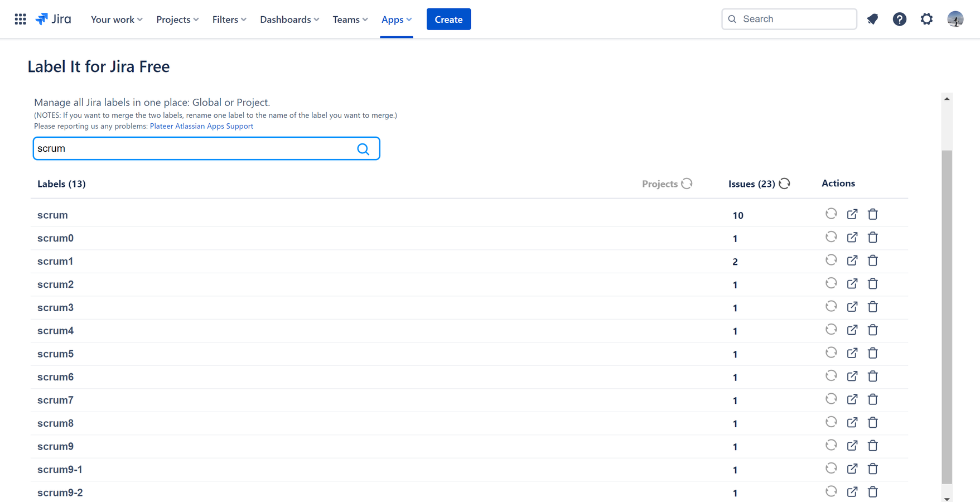Image resolution: width=980 pixels, height=502 pixels.
Task: Open notifications bell icon
Action: (x=872, y=19)
